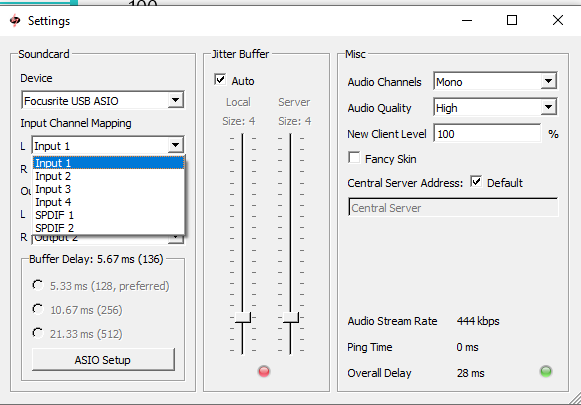Close the Settings window
Viewport: 581px width, 405px height.
click(x=558, y=20)
